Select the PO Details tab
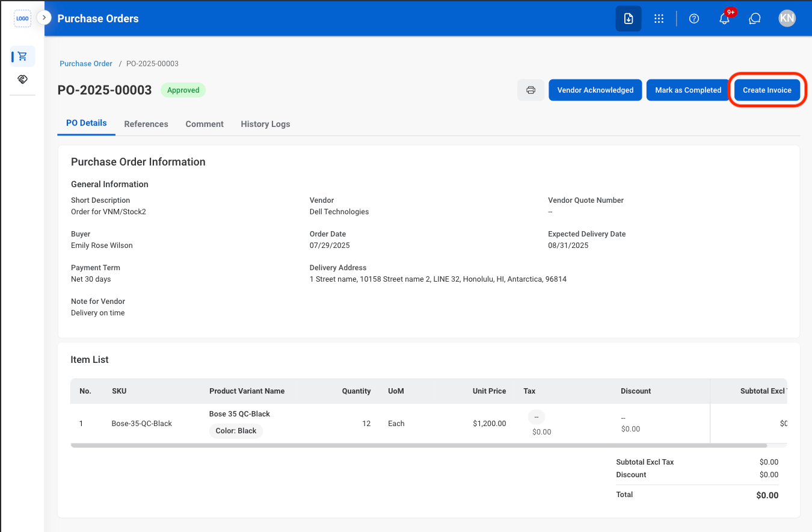The image size is (812, 532). tap(87, 123)
